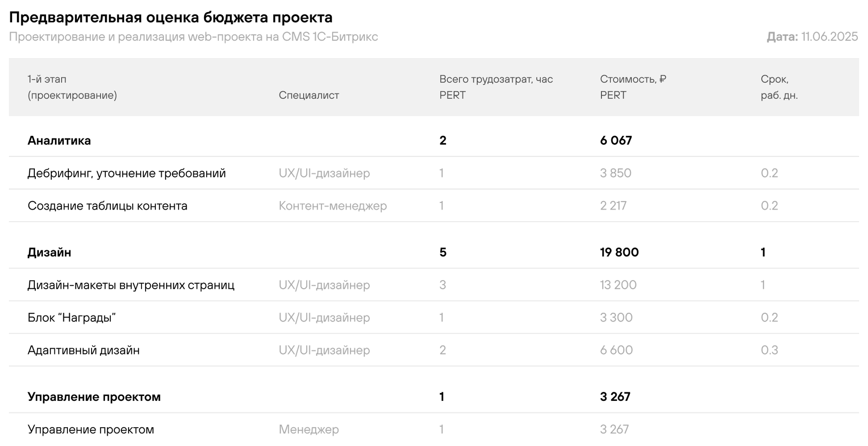Select the "Дизайн-макеты внутренних страниц" row label
Image resolution: width=868 pixels, height=446 pixels.
point(131,285)
